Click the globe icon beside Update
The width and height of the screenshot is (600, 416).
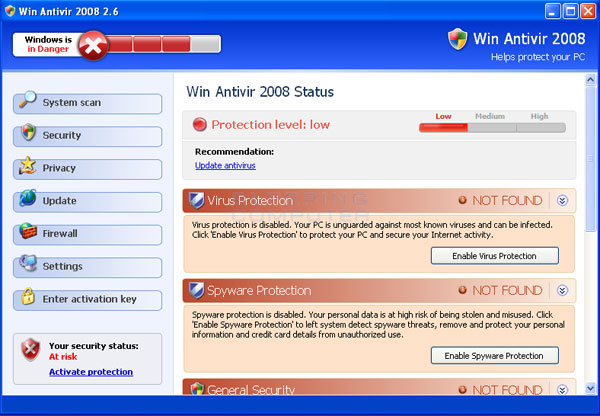28,198
